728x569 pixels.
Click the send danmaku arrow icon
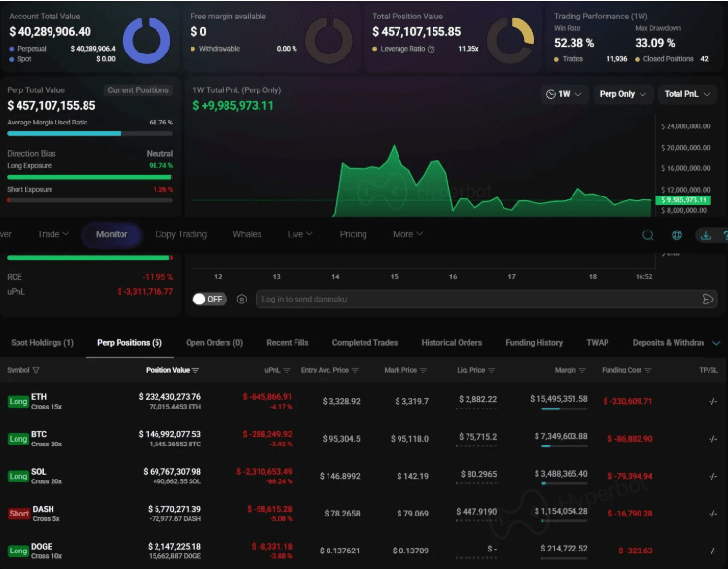click(x=708, y=300)
